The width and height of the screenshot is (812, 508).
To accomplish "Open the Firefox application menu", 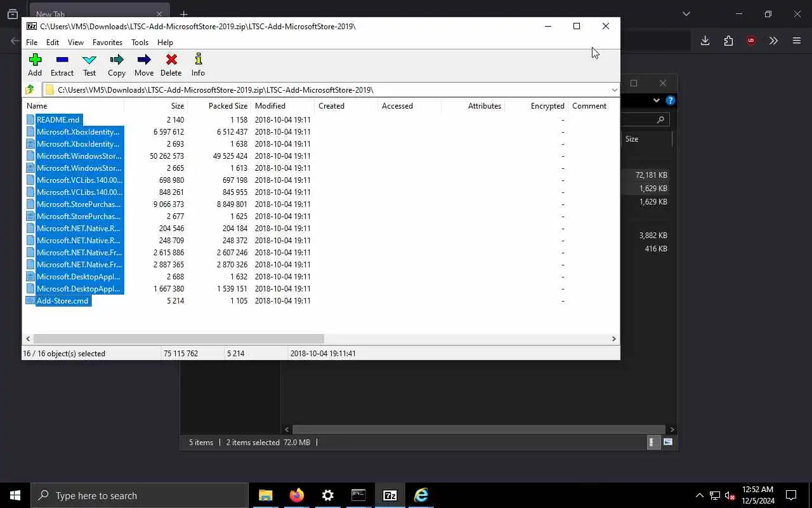I will tap(797, 41).
